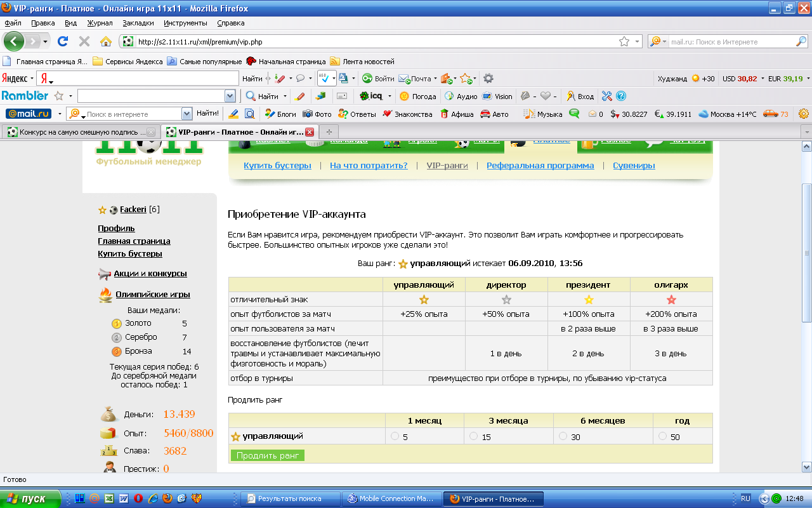Bookmark the page with the star icon
Viewport: 812px width, 508px height.
(x=624, y=41)
